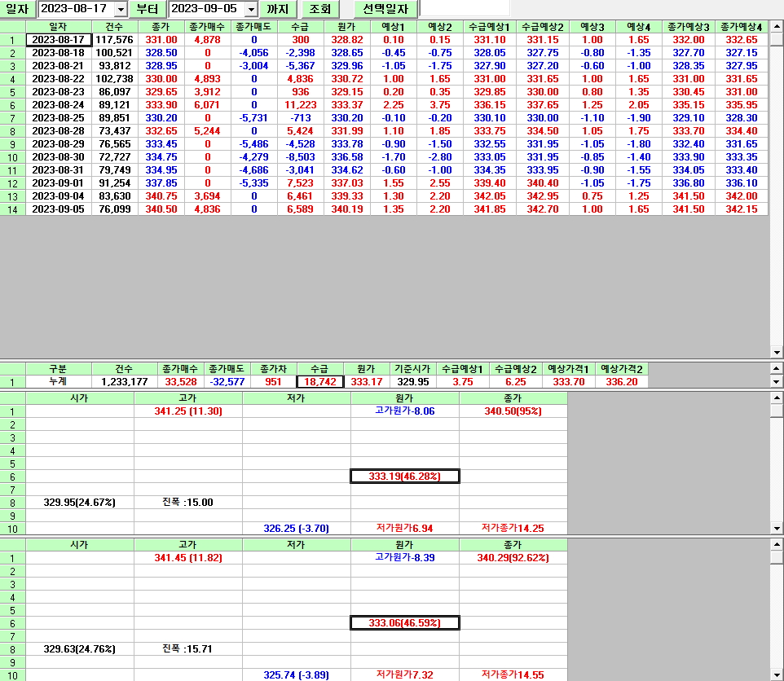The height and width of the screenshot is (681, 784).
Task: Click the top data grid's scroll-down arrow
Action: tap(777, 353)
